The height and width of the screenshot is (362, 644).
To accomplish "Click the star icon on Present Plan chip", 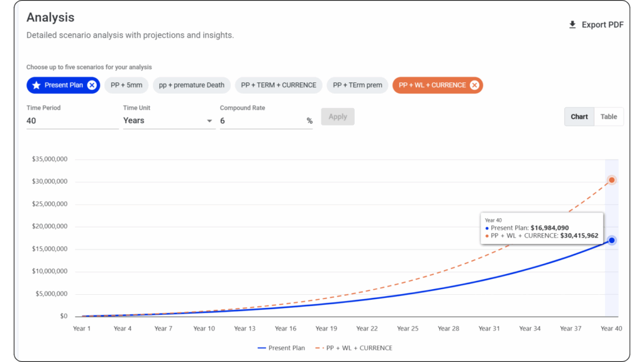I will point(36,85).
